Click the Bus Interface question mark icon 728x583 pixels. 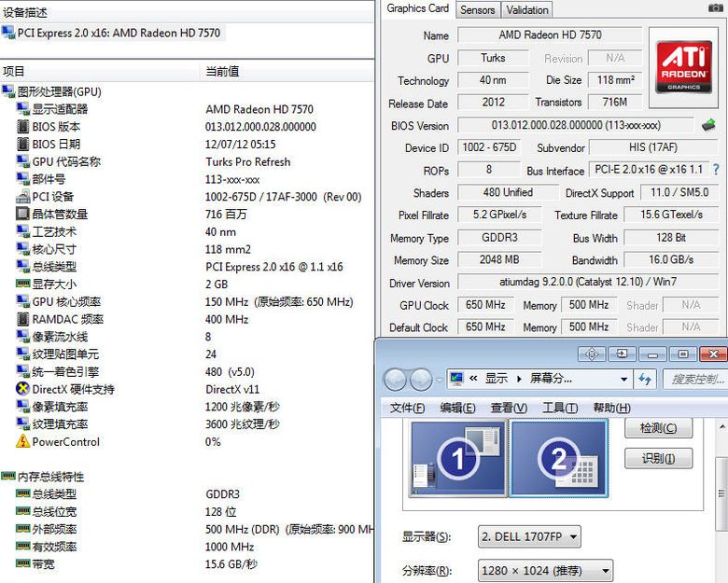pyautogui.click(x=716, y=170)
